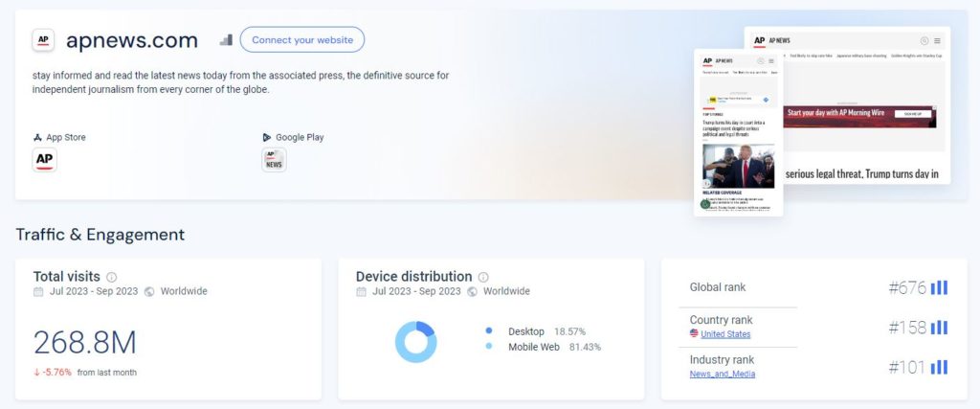The height and width of the screenshot is (409, 980).
Task: Open the desktop site preview thumbnail
Action: pos(867,105)
